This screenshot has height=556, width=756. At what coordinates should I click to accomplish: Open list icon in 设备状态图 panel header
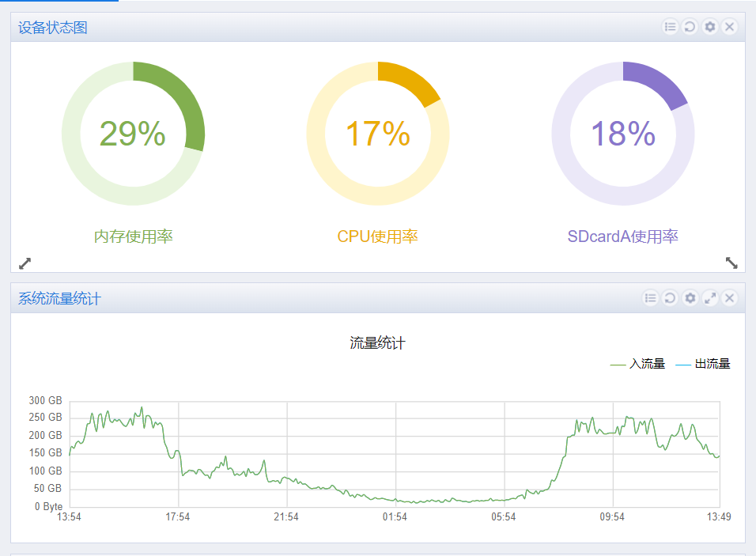[670, 27]
